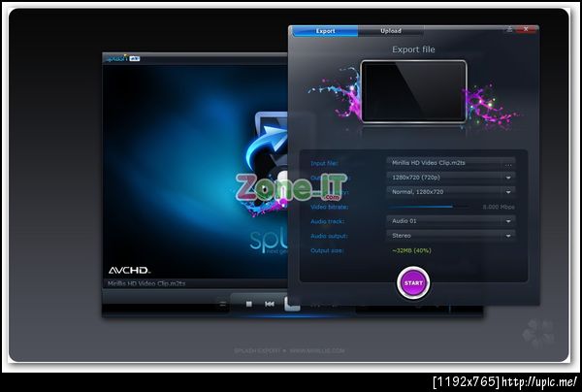Screen dimensions: 582x392
Task: Click the ~32MB (40%) output size value
Action: pos(411,250)
